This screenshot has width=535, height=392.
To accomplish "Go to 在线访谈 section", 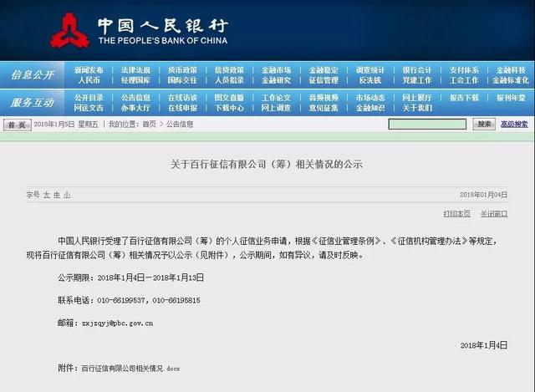I will click(182, 98).
